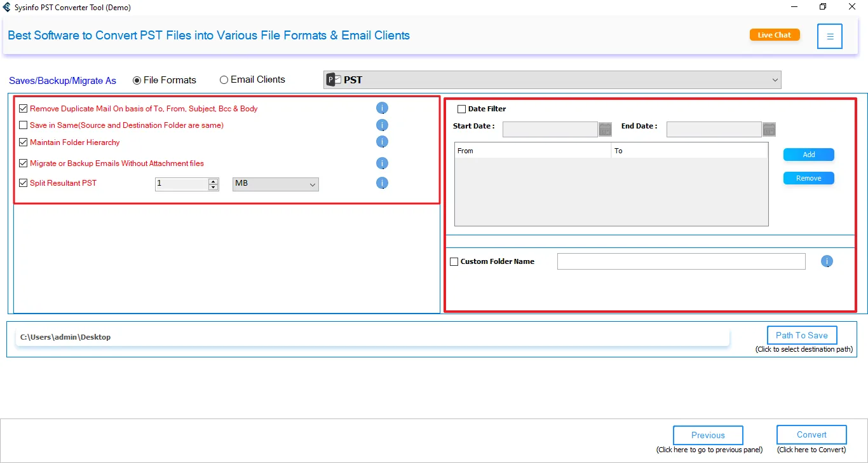This screenshot has height=463, width=868.
Task: Click Path To Save button
Action: point(801,335)
